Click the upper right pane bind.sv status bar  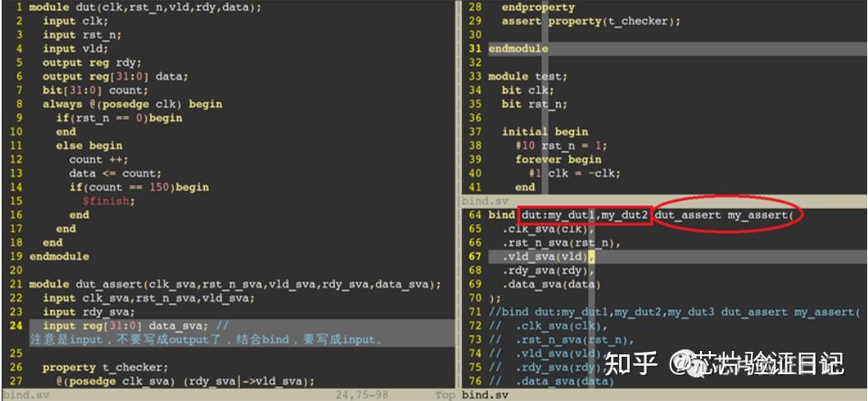point(664,200)
